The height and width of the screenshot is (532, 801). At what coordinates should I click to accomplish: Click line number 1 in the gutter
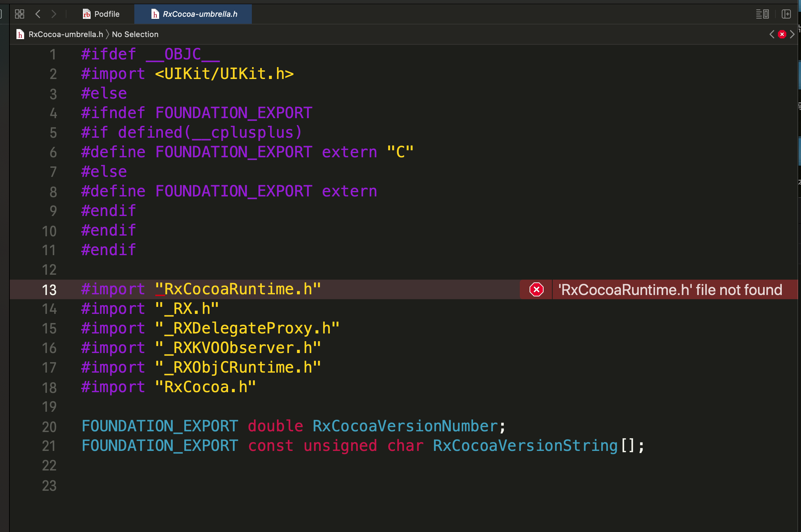53,55
